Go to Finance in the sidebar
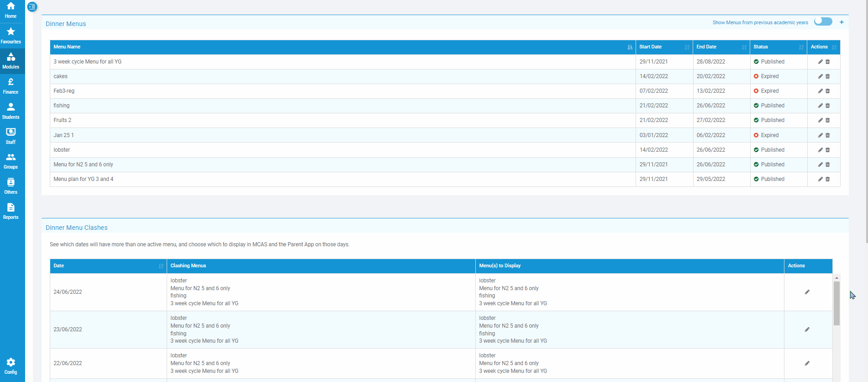Image resolution: width=868 pixels, height=382 pixels. (x=11, y=86)
